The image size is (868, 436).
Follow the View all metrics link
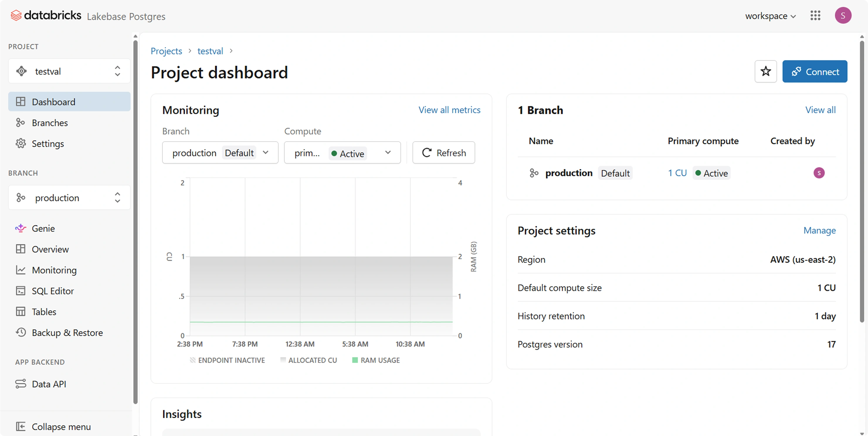pos(449,110)
